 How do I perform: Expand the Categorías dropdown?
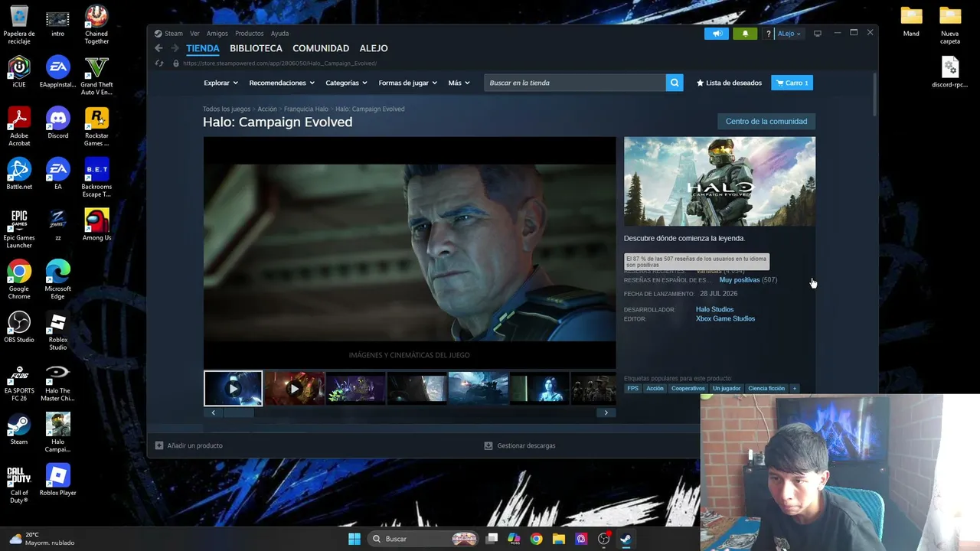(x=346, y=83)
